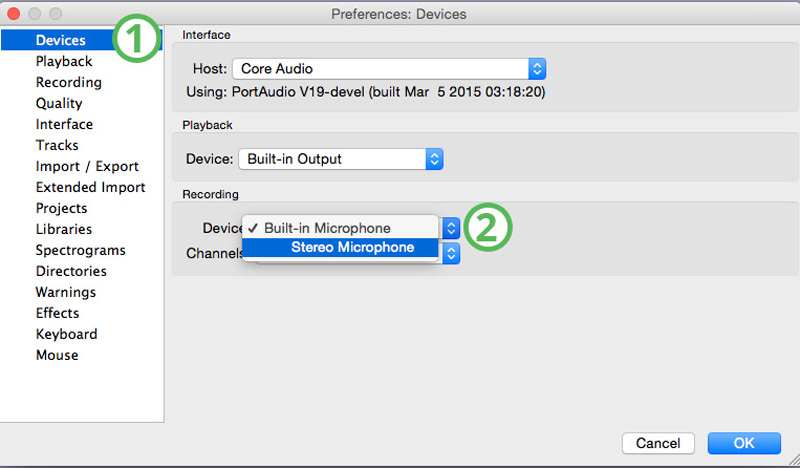Viewport: 800px width, 468px height.
Task: Expand the playback Built-in Output dropdown
Action: coord(340,159)
